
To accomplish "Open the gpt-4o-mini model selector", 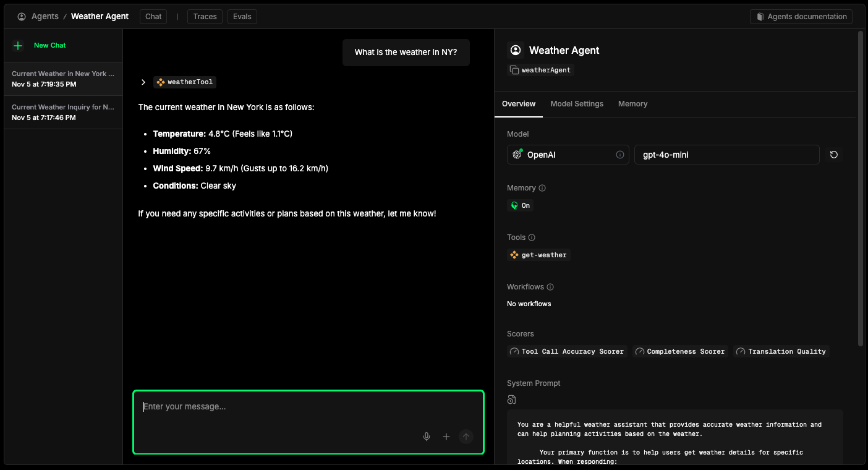I will pos(726,155).
